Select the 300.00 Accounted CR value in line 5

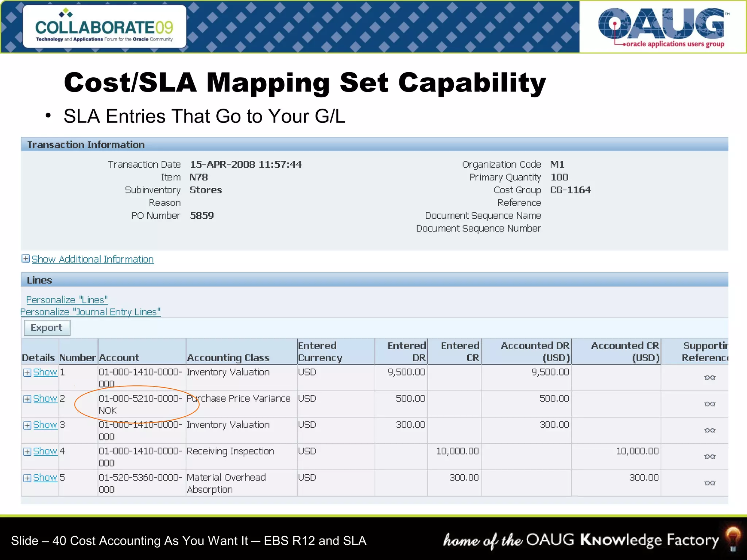[x=644, y=478]
